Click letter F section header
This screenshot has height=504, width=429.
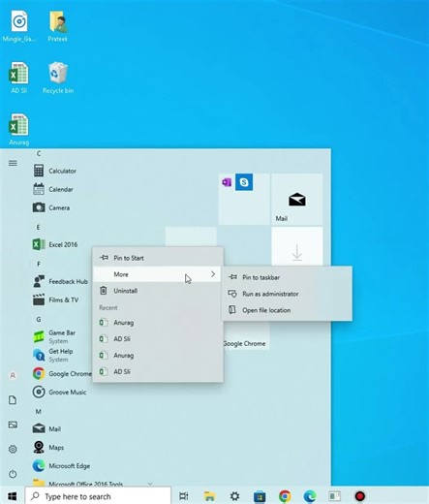pos(39,265)
